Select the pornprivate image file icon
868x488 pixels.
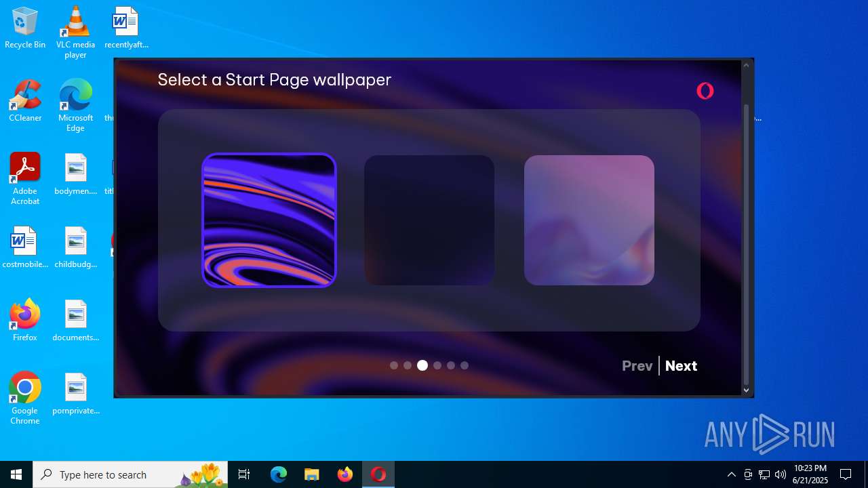point(75,394)
